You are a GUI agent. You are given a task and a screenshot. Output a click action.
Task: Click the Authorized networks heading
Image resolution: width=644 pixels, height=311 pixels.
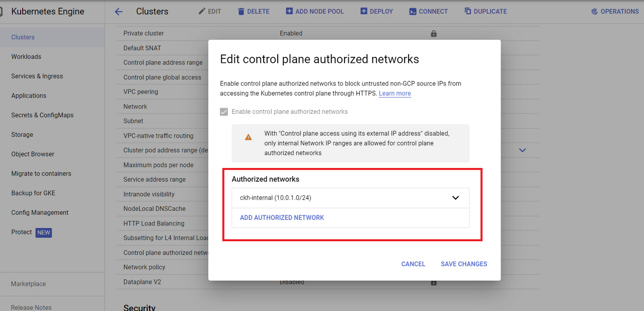coord(265,179)
